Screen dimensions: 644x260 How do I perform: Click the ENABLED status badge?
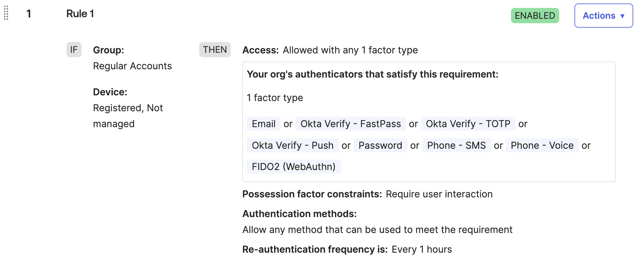(x=535, y=15)
